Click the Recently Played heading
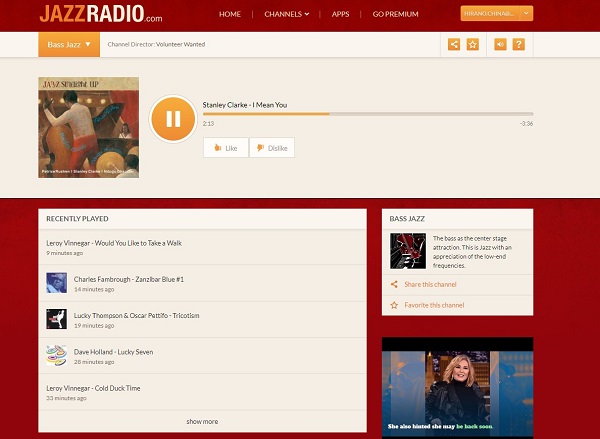The height and width of the screenshot is (439, 600). 77,219
